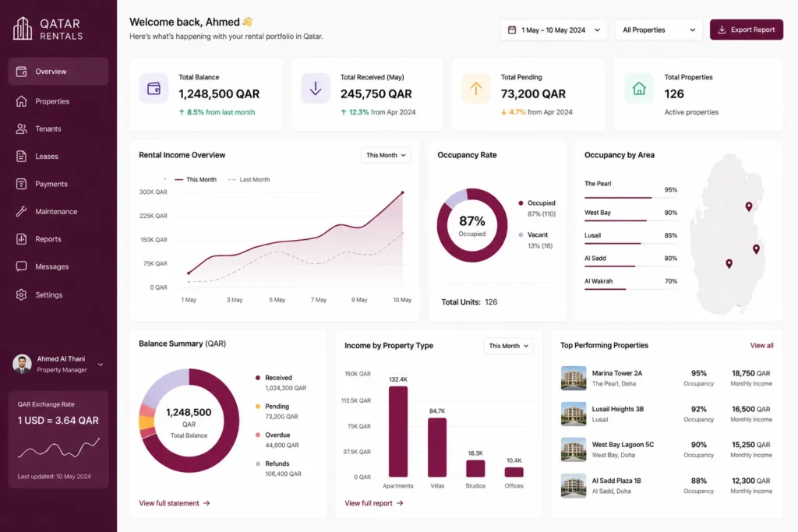Open This Month dropdown in Rental Income Overview
Screen dimensions: 798x532
coord(386,155)
